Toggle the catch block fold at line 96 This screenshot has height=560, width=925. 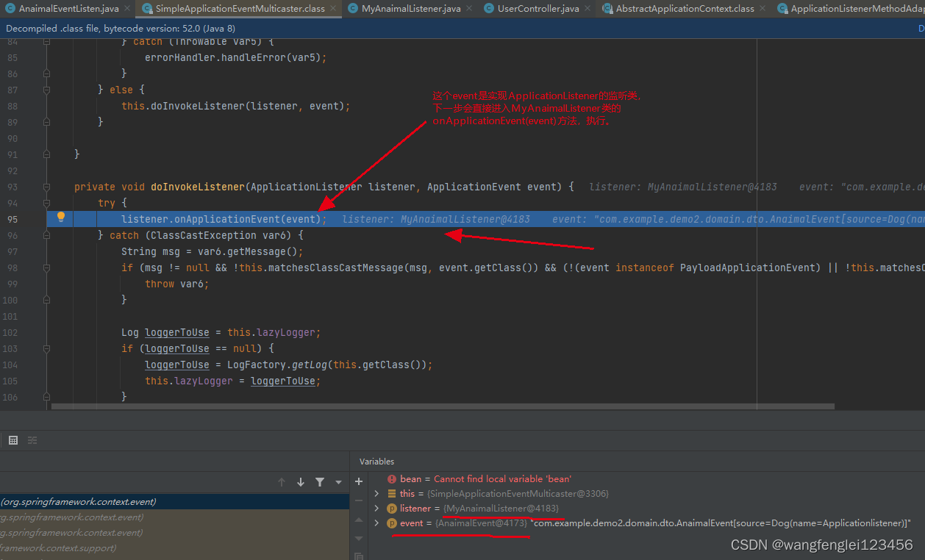[46, 235]
